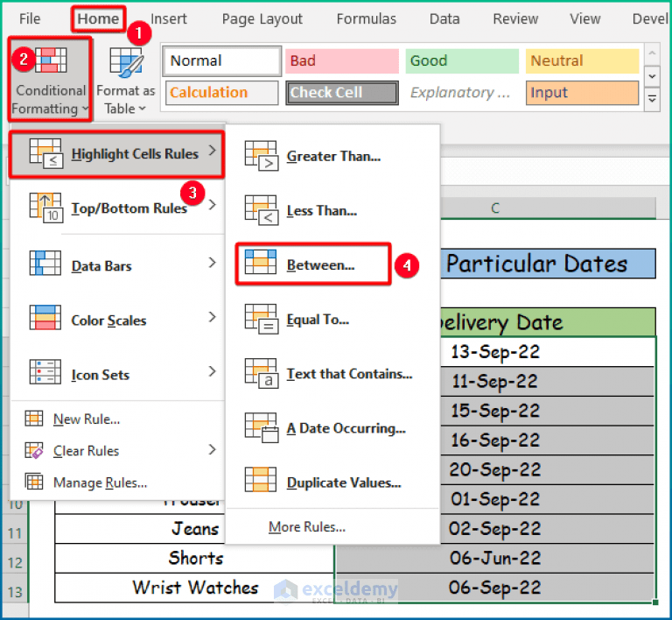Screen dimensions: 672x620
Task: Switch to the Data tab
Action: 444,19
